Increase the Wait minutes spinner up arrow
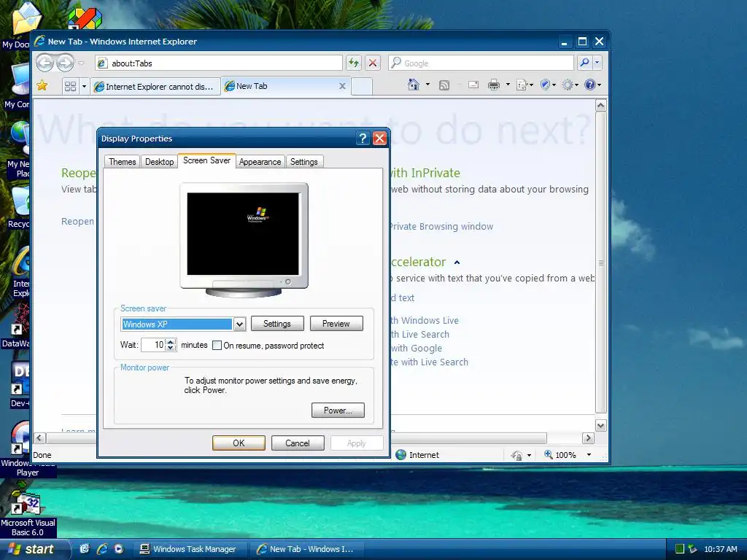The width and height of the screenshot is (747, 560). tap(171, 341)
